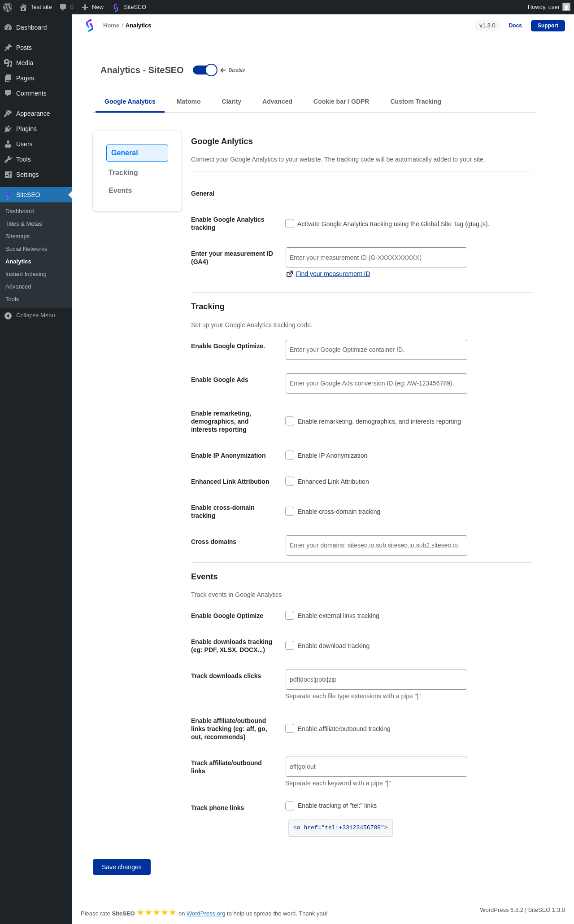Open the Advanced analytics tab
The width and height of the screenshot is (574, 924).
pyautogui.click(x=277, y=101)
